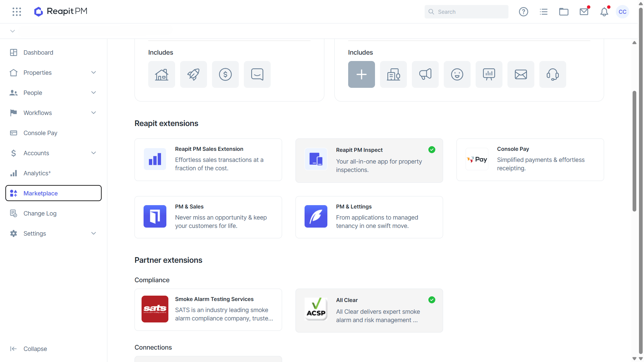Click the plus tile under Includes
644x362 pixels.
click(361, 74)
